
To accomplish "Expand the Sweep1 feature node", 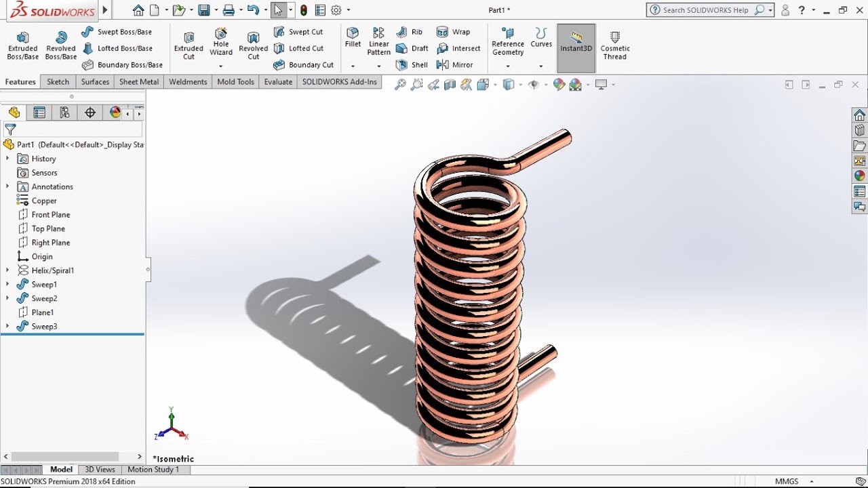I will point(7,285).
